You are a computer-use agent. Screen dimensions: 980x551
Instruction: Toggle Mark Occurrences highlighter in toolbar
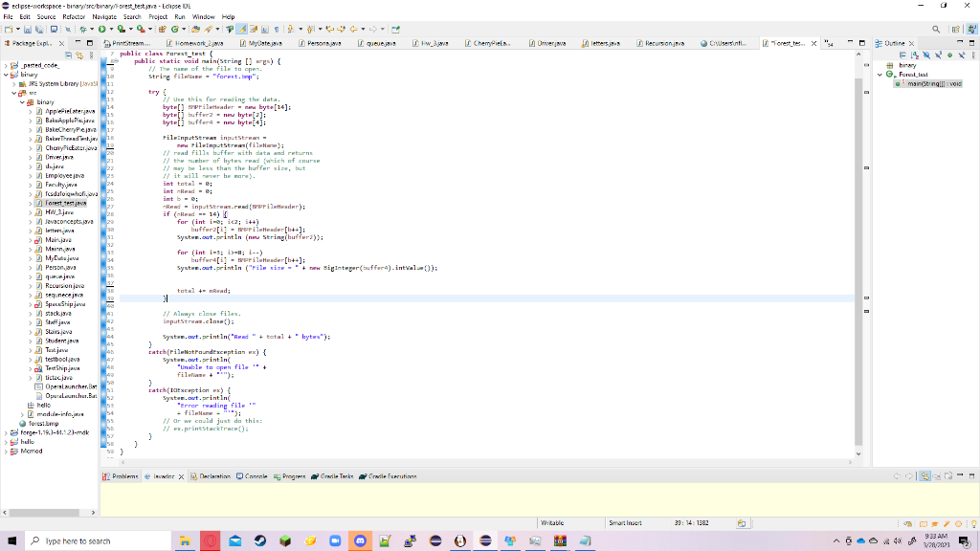tap(242, 30)
